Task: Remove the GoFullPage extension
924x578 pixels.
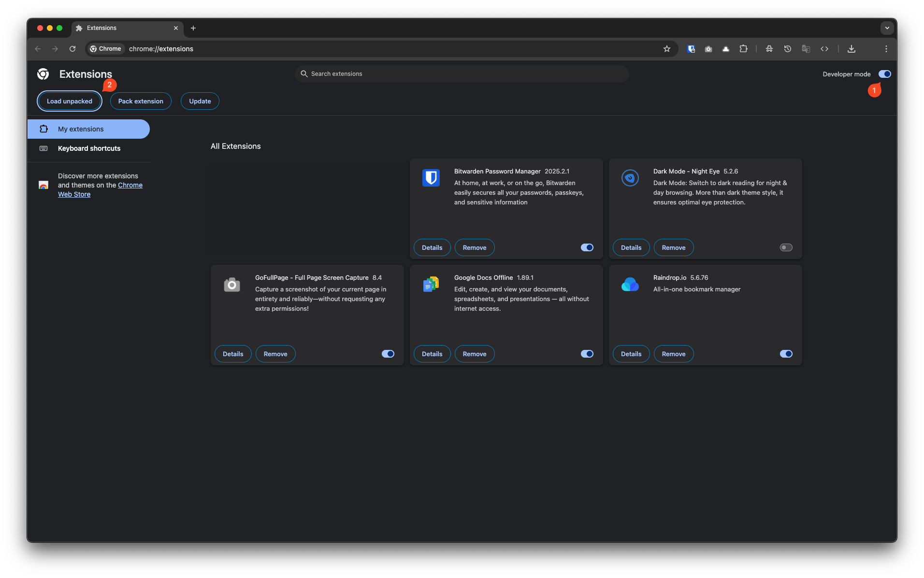Action: [x=275, y=354]
